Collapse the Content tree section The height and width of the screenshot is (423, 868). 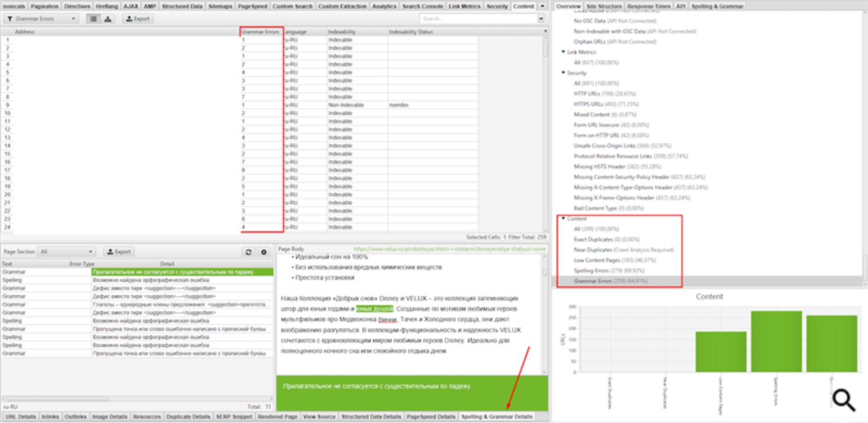[563, 218]
